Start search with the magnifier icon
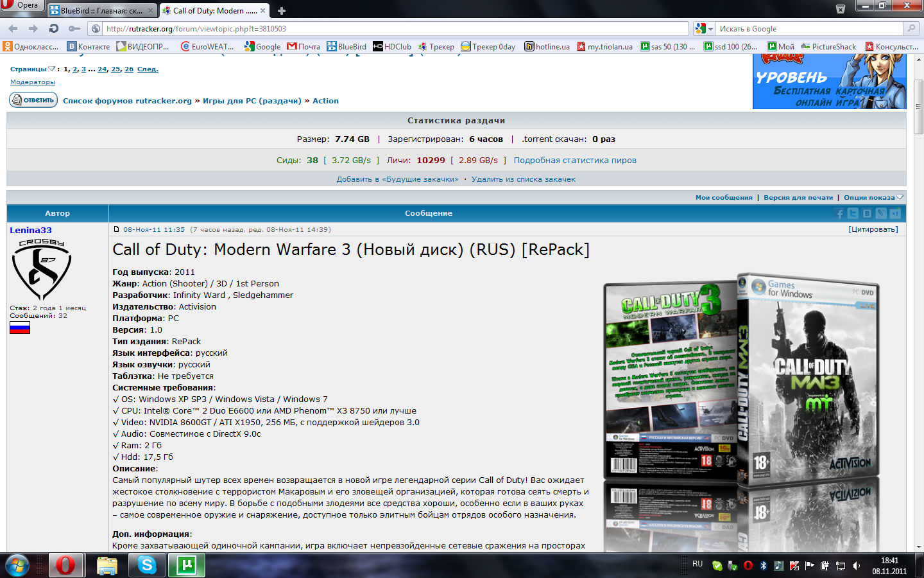The image size is (924, 578). point(911,28)
